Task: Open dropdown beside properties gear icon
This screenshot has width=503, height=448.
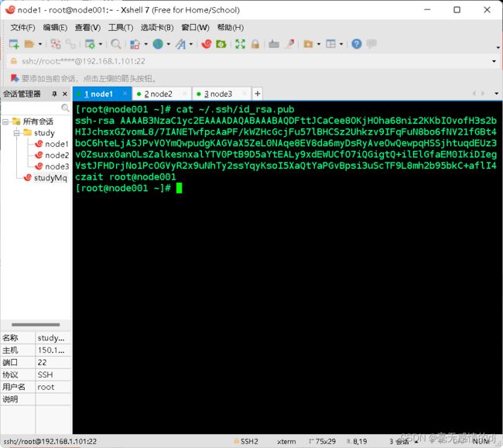Action: [x=101, y=44]
